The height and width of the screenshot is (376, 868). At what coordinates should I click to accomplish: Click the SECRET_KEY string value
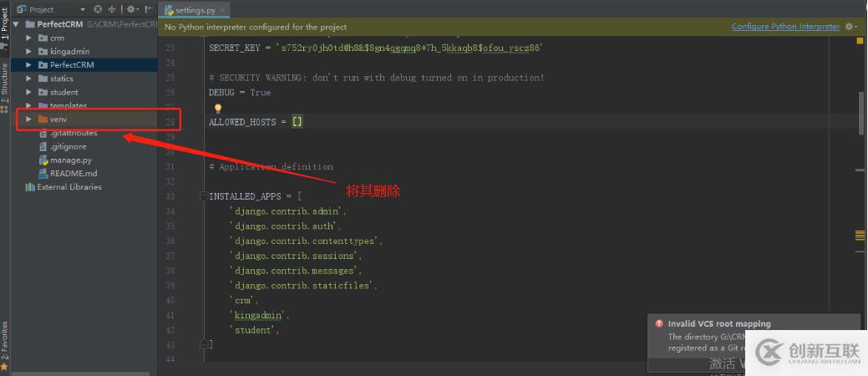coord(408,48)
